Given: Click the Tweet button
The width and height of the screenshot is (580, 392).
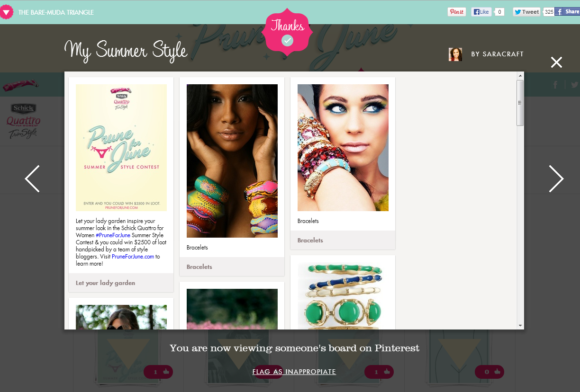Looking at the screenshot, I should click(x=526, y=12).
